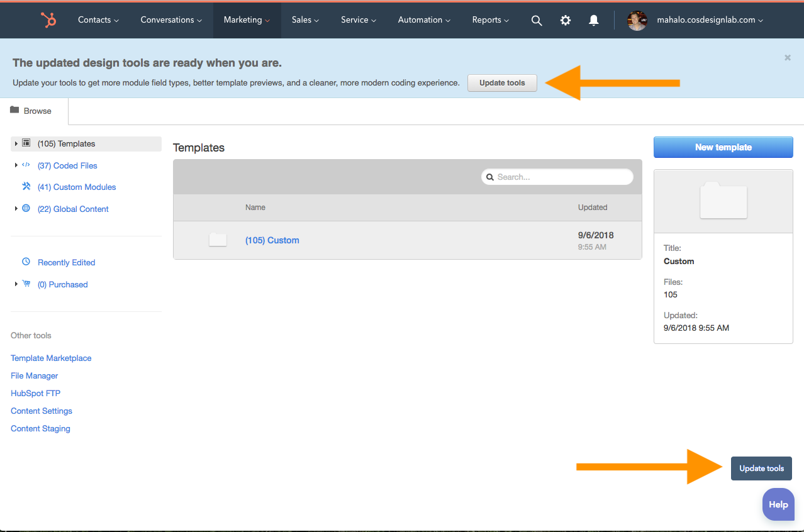Open the search magnifier in top navigation
The image size is (804, 532).
coord(537,20)
